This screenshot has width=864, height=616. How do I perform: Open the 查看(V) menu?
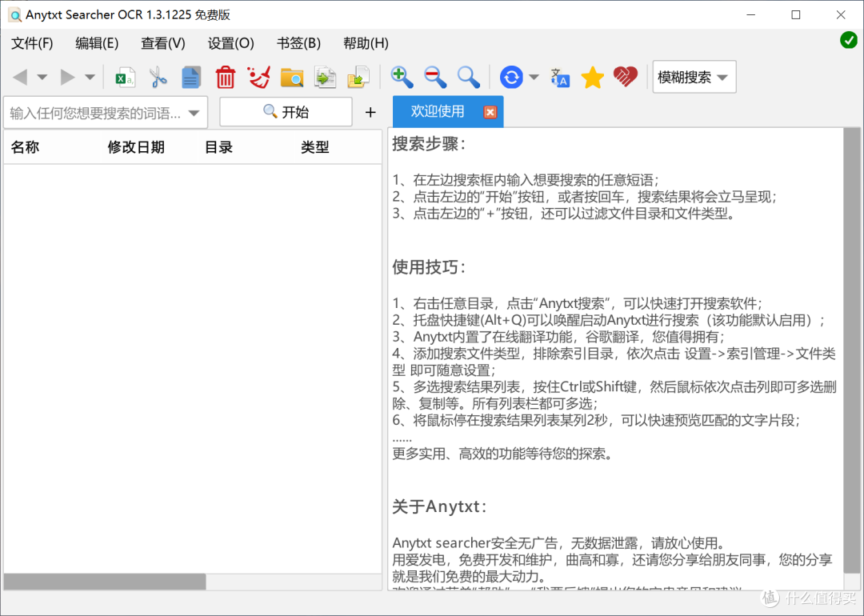point(163,43)
